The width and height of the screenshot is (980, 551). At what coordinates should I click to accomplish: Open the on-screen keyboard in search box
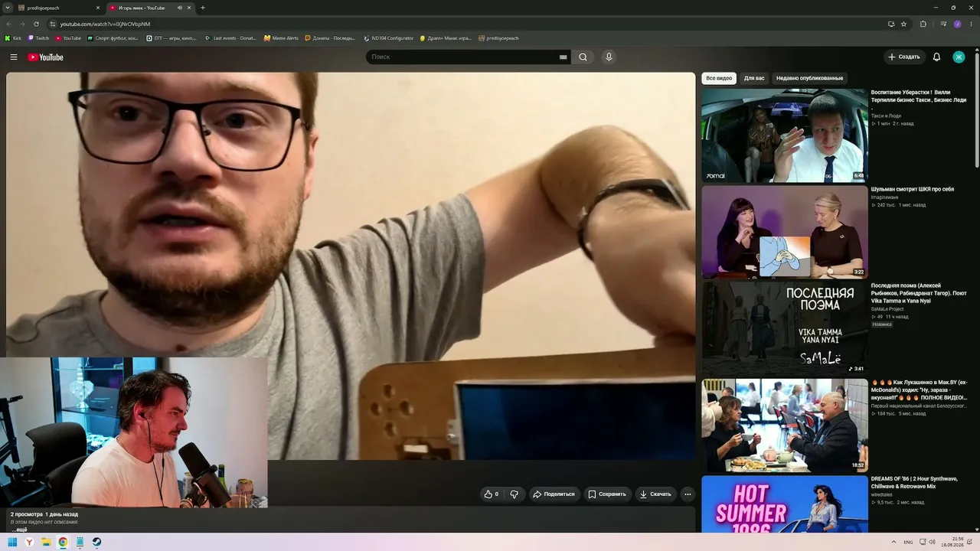click(563, 57)
